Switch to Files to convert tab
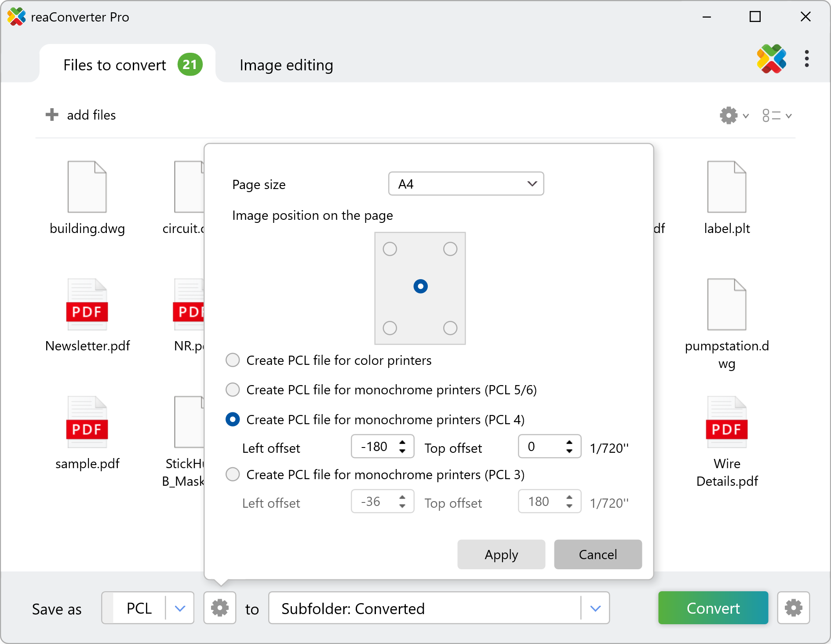The width and height of the screenshot is (831, 644). pyautogui.click(x=115, y=65)
